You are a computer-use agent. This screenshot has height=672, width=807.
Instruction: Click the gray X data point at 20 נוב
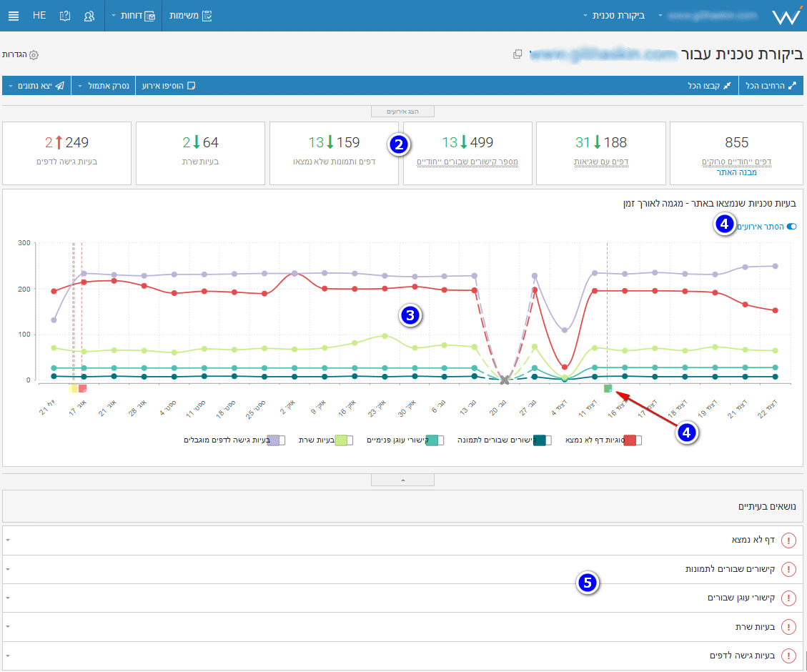pyautogui.click(x=505, y=380)
